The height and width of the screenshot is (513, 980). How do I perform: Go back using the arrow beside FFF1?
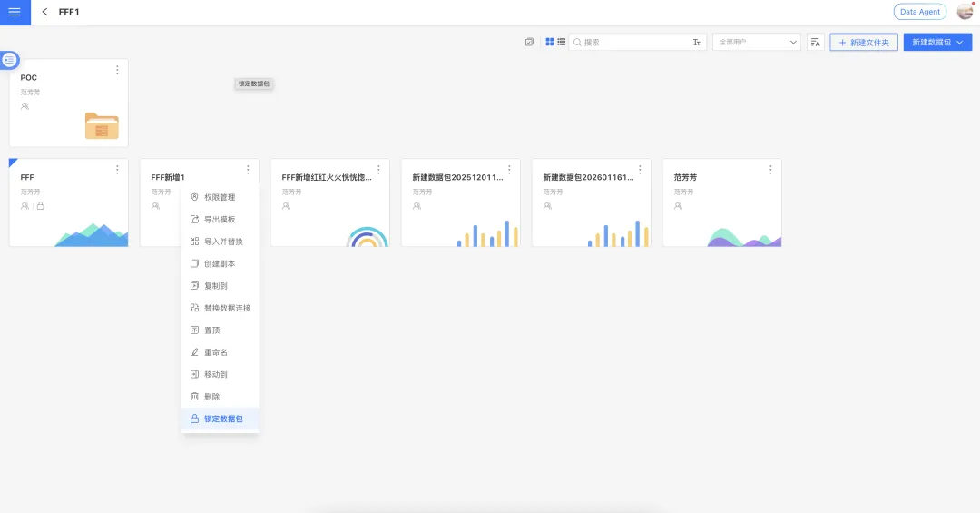pyautogui.click(x=44, y=12)
